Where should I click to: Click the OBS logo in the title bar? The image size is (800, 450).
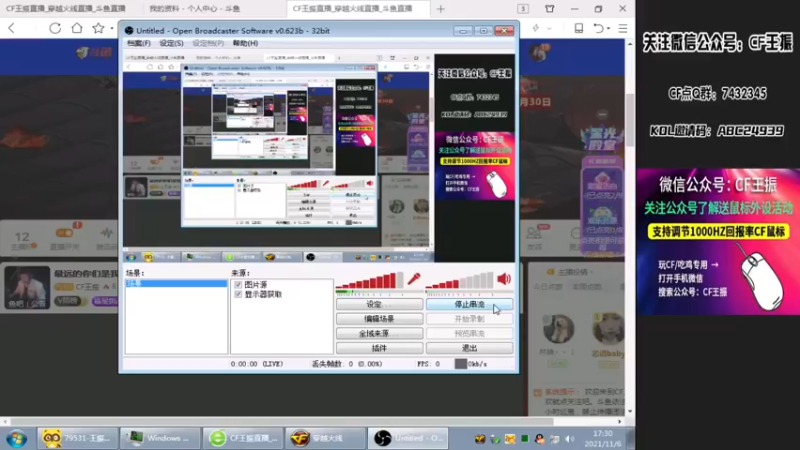[x=129, y=31]
